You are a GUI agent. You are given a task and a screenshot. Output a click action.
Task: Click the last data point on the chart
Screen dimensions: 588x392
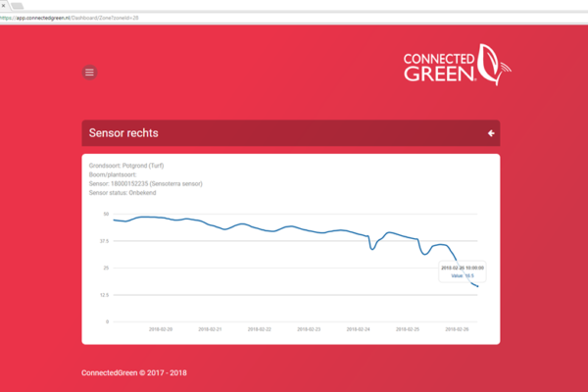pyautogui.click(x=477, y=286)
